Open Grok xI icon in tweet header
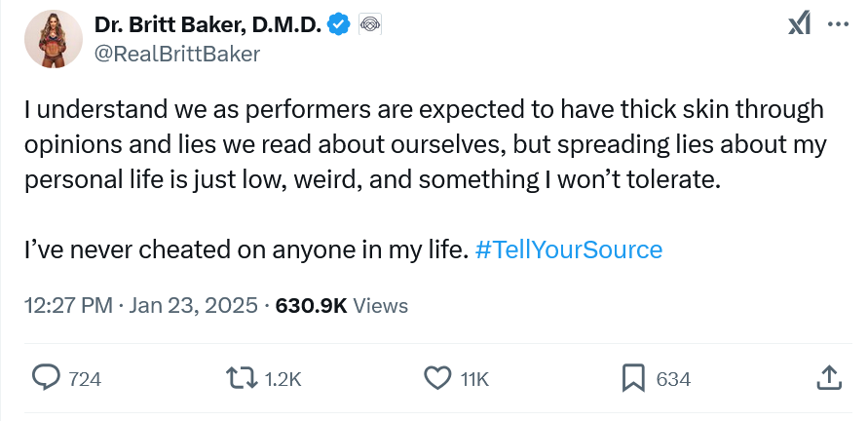 (800, 23)
